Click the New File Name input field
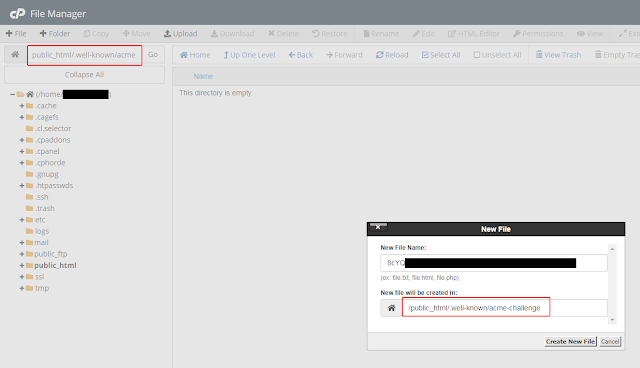The height and width of the screenshot is (368, 640). point(494,263)
